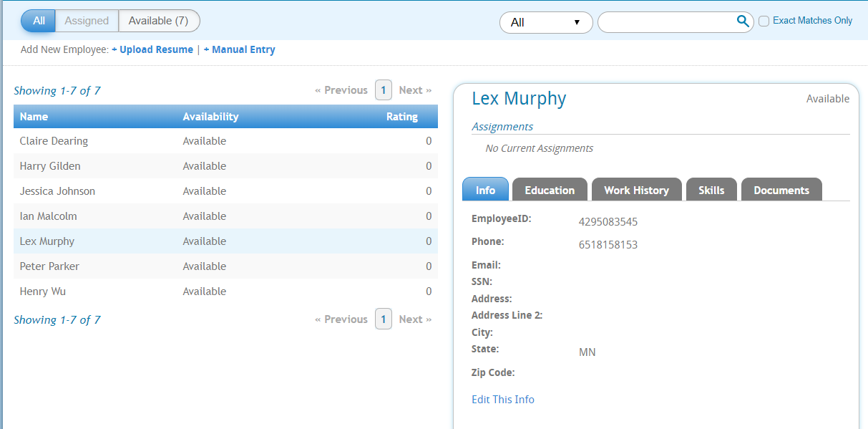
Task: Click the EmployeeID value 4295083545
Action: pyautogui.click(x=608, y=222)
